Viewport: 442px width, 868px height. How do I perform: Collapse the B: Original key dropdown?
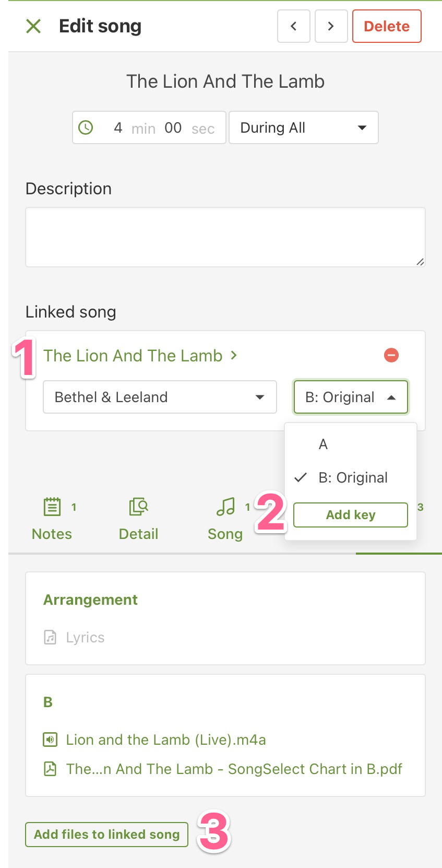(351, 397)
